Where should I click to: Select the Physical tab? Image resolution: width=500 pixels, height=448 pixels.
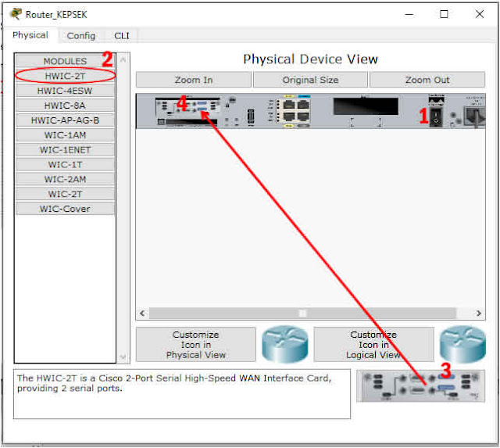pos(30,35)
